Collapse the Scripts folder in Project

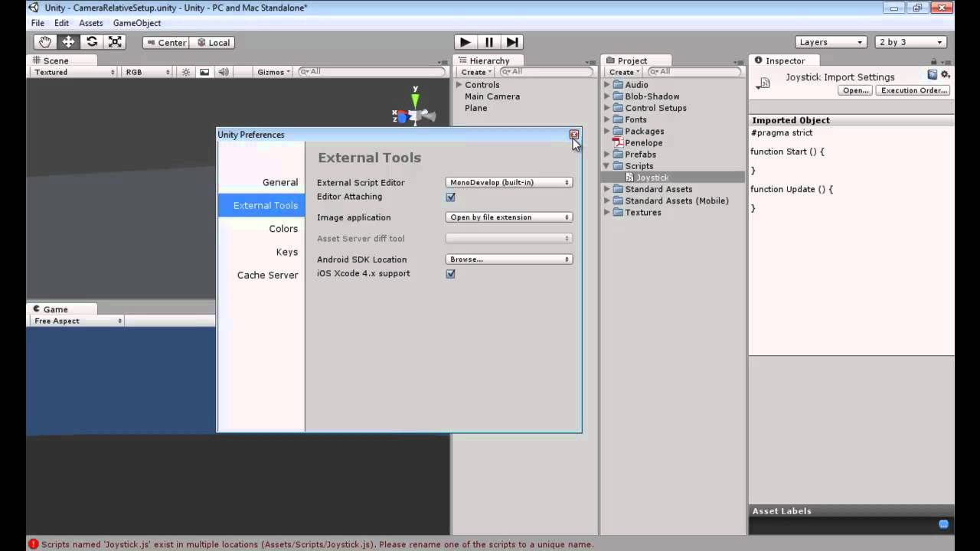pyautogui.click(x=607, y=166)
